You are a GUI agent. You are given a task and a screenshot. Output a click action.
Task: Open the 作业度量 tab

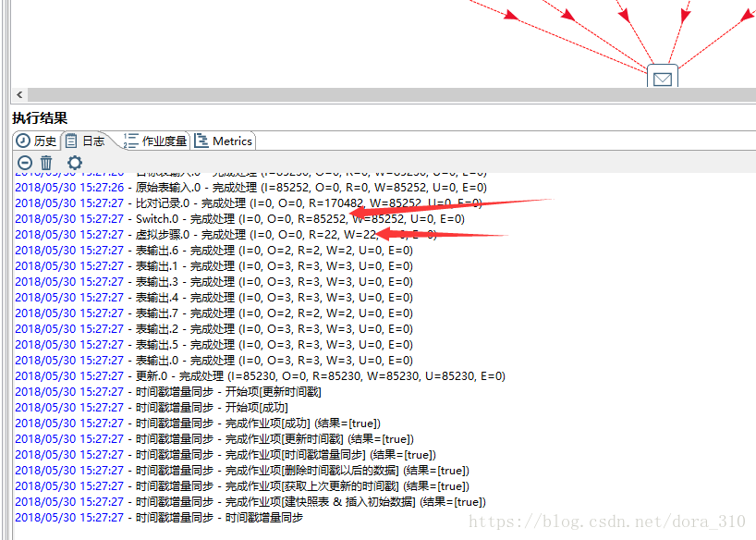coord(155,141)
